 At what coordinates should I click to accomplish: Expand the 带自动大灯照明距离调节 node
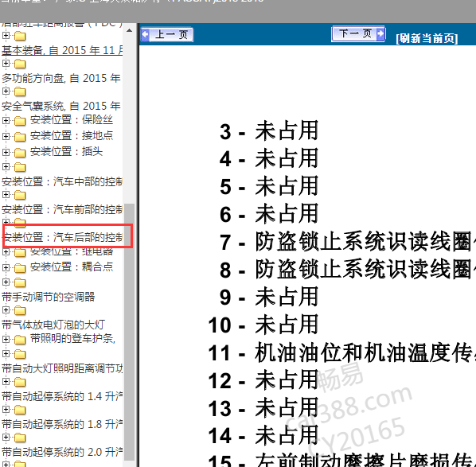[x=6, y=353]
